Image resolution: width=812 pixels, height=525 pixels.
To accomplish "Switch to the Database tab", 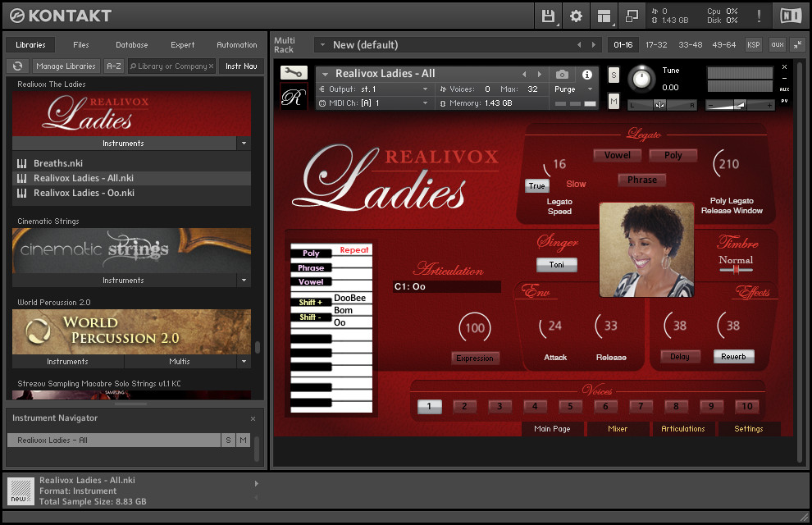I will coord(131,45).
